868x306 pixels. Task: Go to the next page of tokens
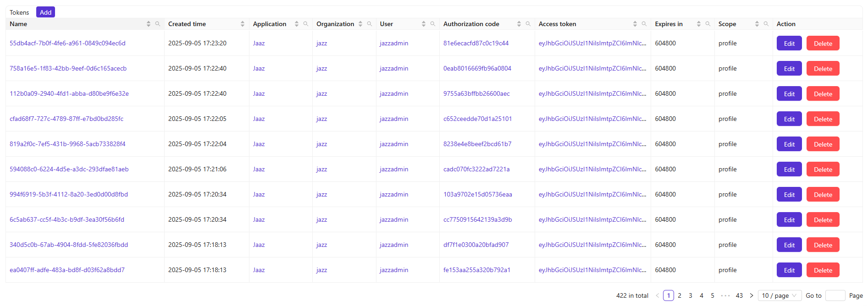point(752,295)
